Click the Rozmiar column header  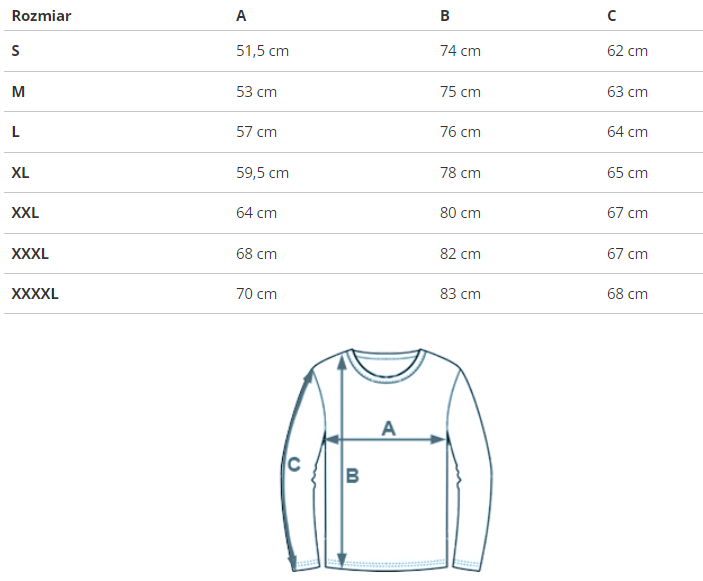41,16
